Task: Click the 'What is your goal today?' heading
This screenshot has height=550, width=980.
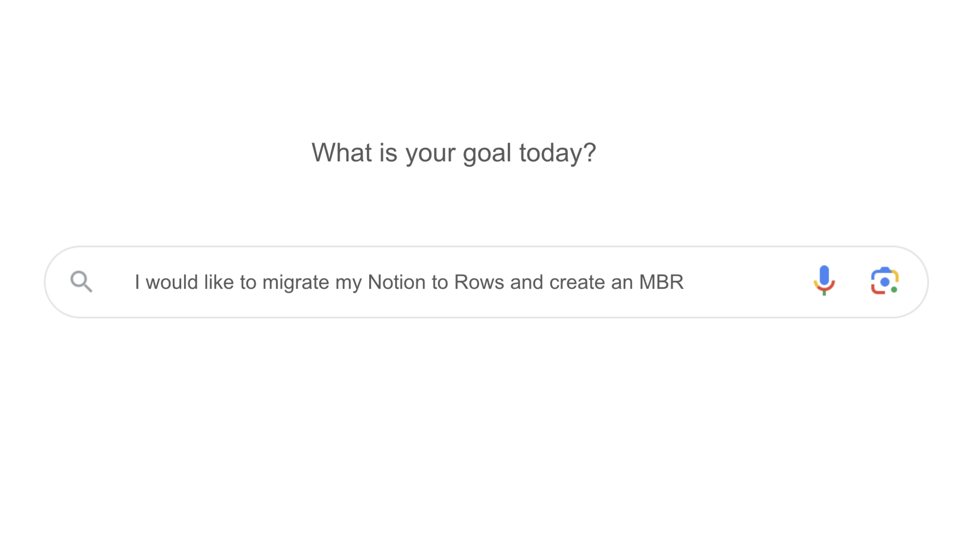Action: click(453, 153)
